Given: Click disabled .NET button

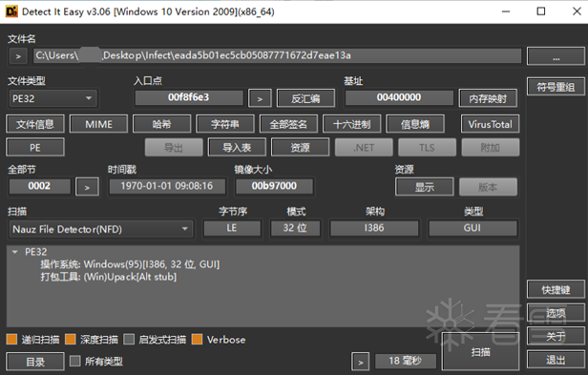Looking at the screenshot, I should tap(364, 147).
